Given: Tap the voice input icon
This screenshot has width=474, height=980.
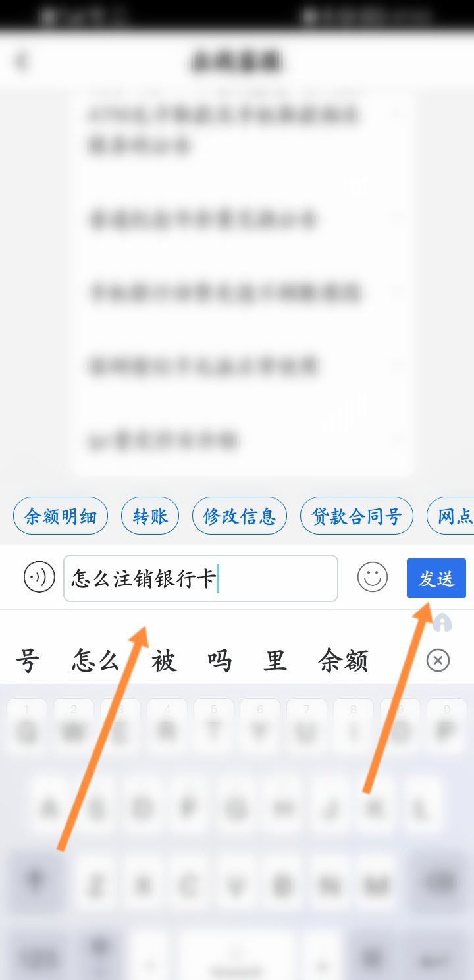Looking at the screenshot, I should pos(39,578).
